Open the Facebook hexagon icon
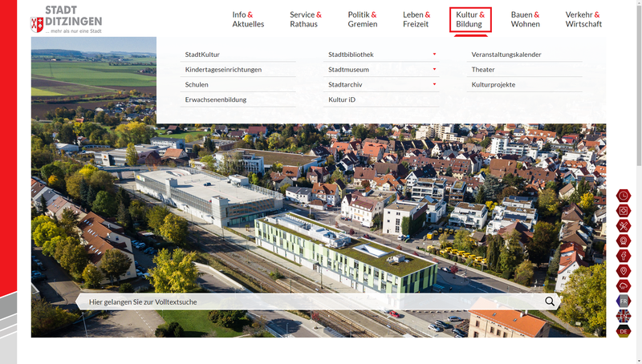 (624, 256)
